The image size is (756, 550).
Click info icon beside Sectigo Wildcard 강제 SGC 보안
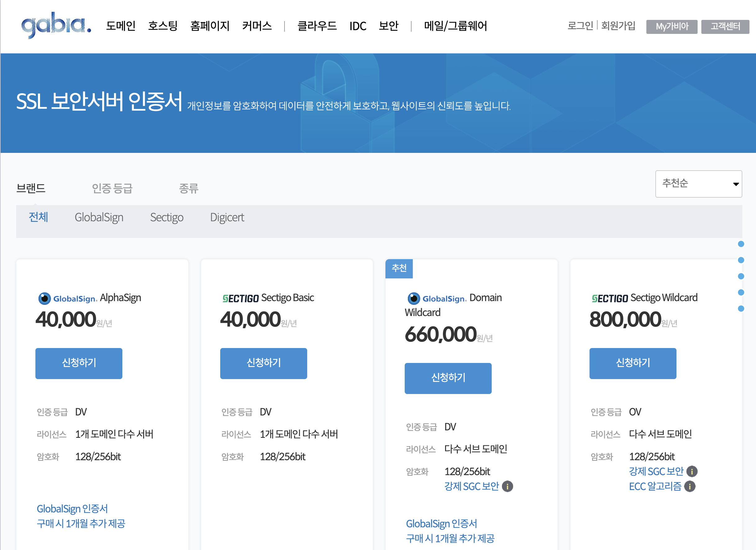[x=692, y=471]
